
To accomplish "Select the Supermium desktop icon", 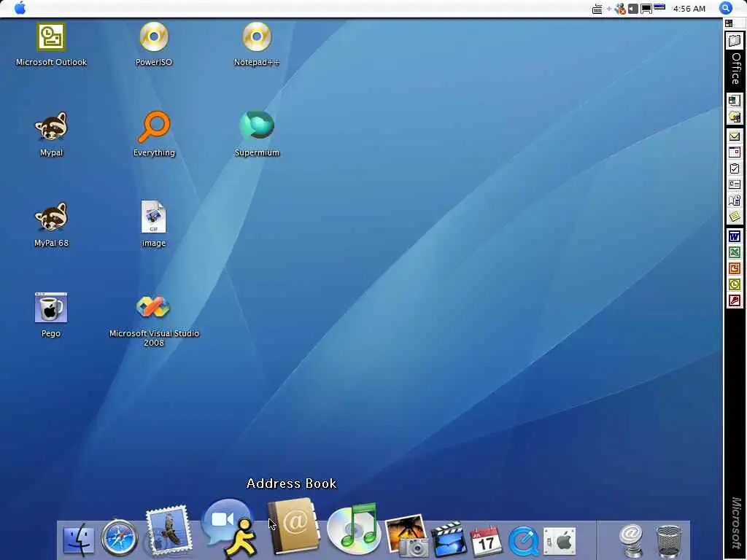I will (x=257, y=134).
